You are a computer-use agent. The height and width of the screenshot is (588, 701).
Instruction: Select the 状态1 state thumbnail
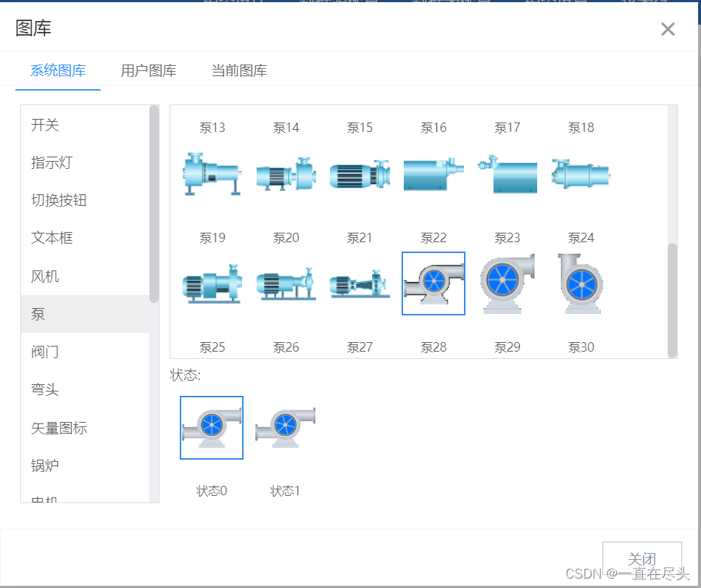285,427
